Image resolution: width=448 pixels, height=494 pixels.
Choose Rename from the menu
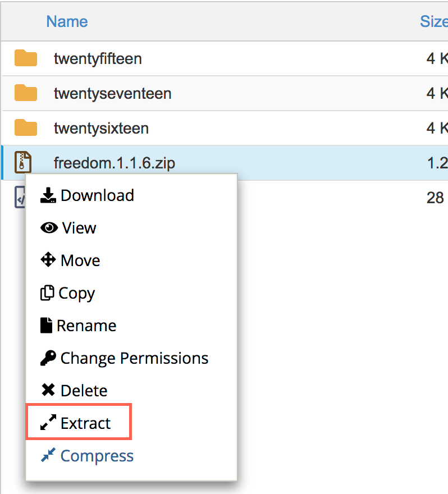(86, 326)
